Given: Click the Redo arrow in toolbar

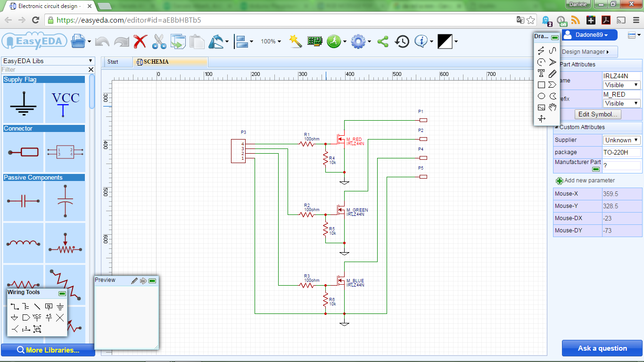Looking at the screenshot, I should (x=122, y=41).
